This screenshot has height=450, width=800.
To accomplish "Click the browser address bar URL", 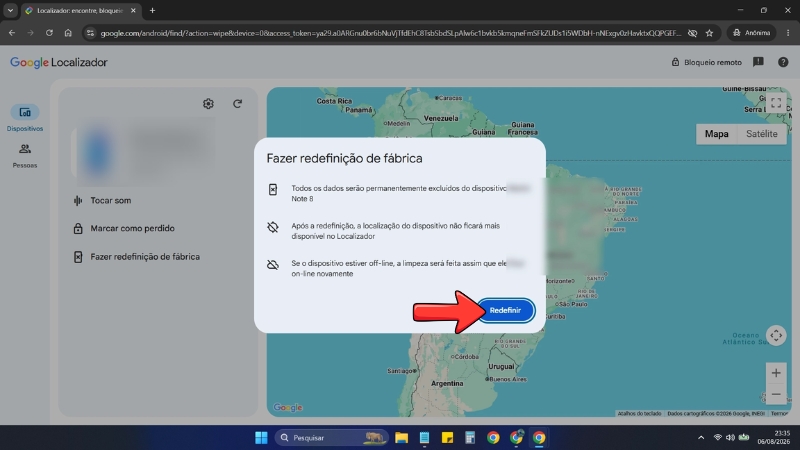I will coord(390,33).
